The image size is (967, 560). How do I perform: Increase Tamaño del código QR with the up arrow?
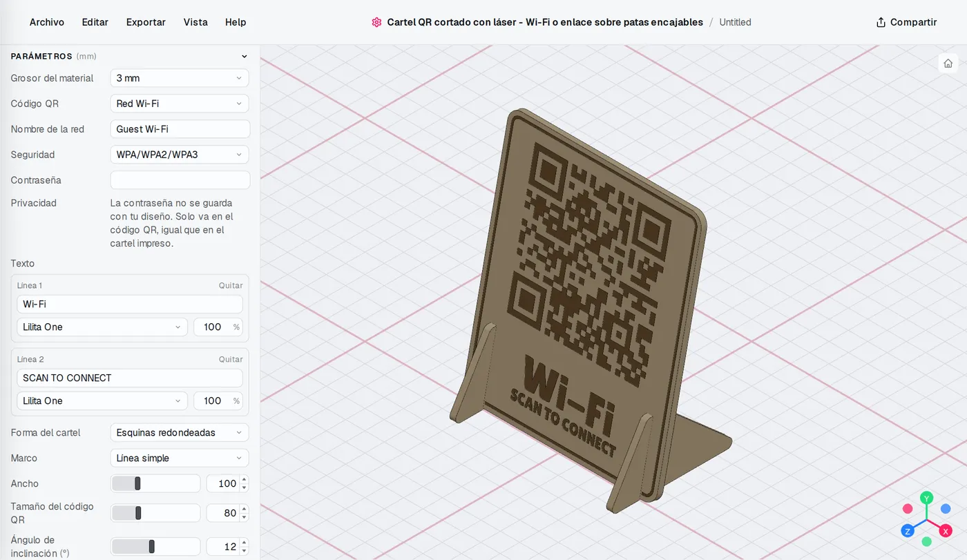point(245,509)
